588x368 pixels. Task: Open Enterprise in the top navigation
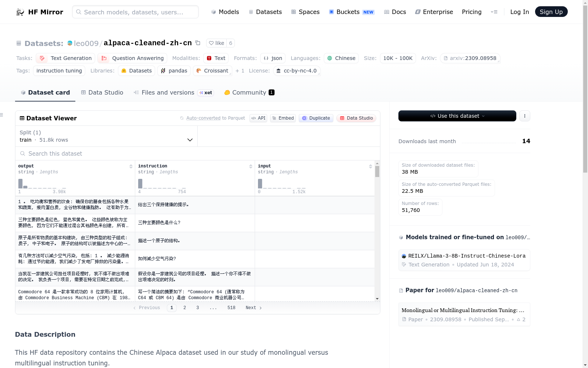(434, 12)
